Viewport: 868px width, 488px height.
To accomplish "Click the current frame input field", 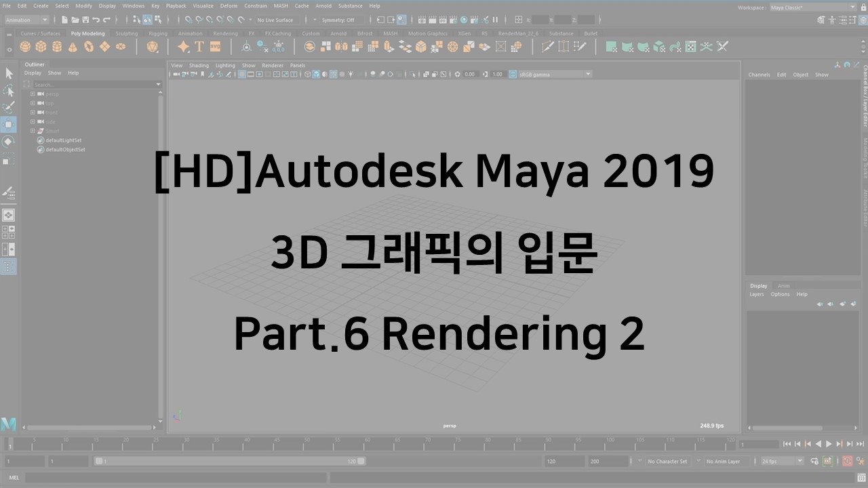I will coord(759,445).
